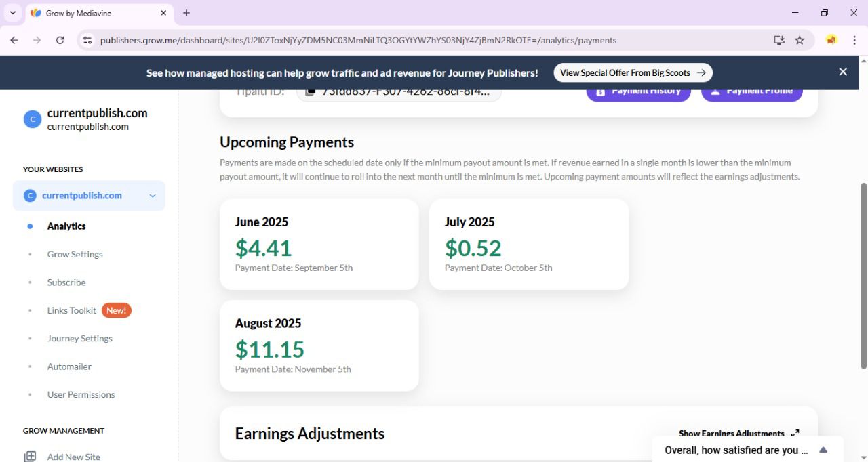
Task: Go to Links Toolkit in sidebar
Action: [72, 310]
